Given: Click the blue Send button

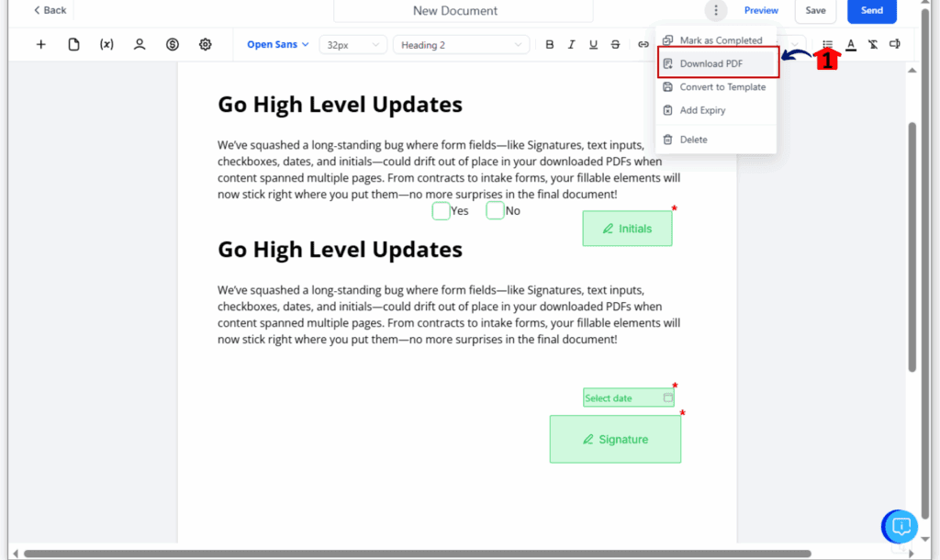Looking at the screenshot, I should 872,10.
